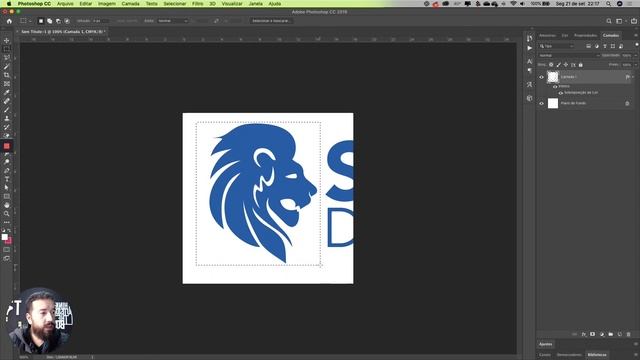The height and width of the screenshot is (360, 640).
Task: Select the Lasso tool
Action: click(7, 58)
